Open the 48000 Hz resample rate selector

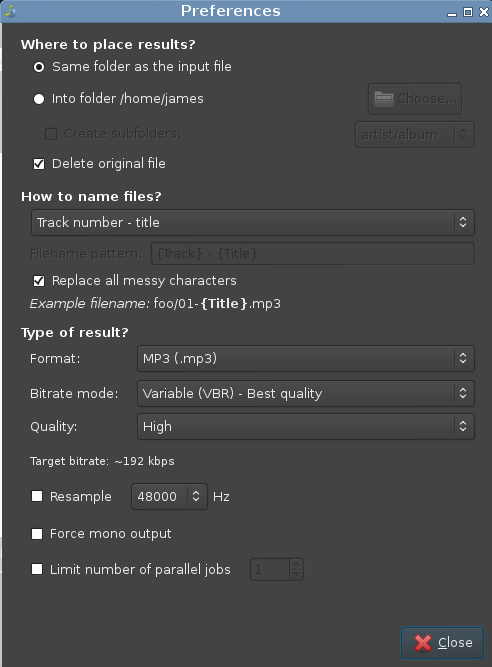[x=169, y=496]
